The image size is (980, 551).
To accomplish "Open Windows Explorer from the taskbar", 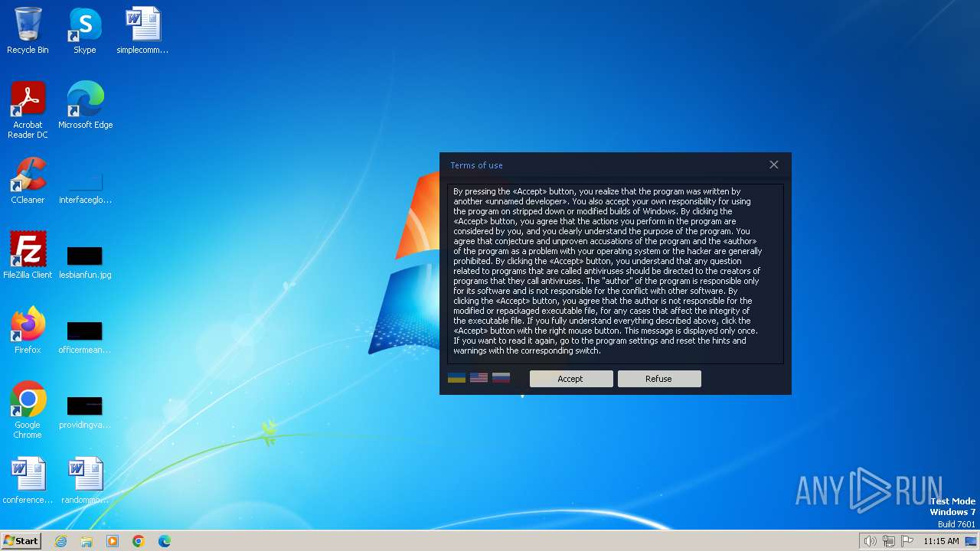I will (87, 541).
